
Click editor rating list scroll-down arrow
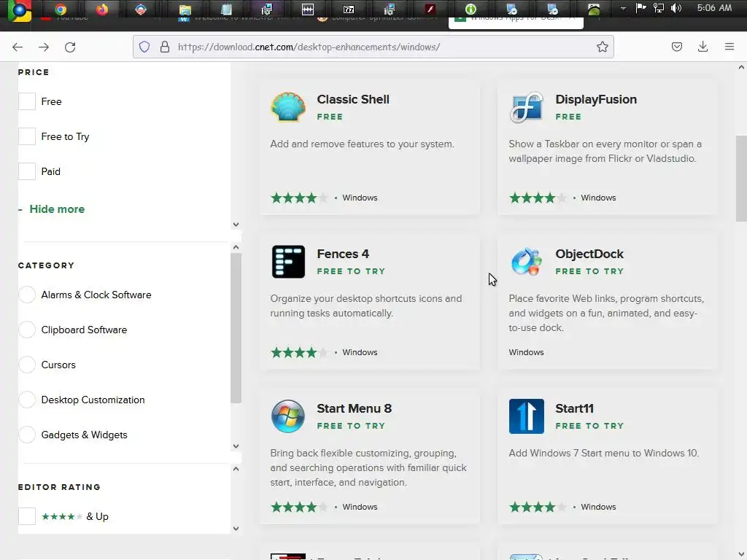236,528
